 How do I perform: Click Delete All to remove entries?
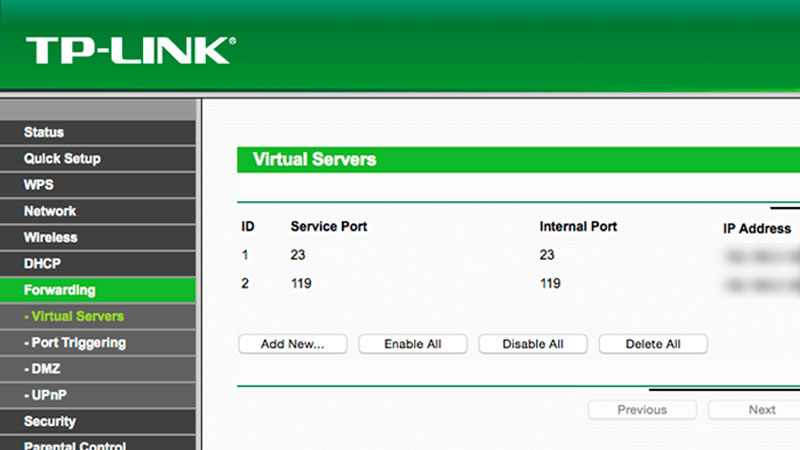(653, 344)
